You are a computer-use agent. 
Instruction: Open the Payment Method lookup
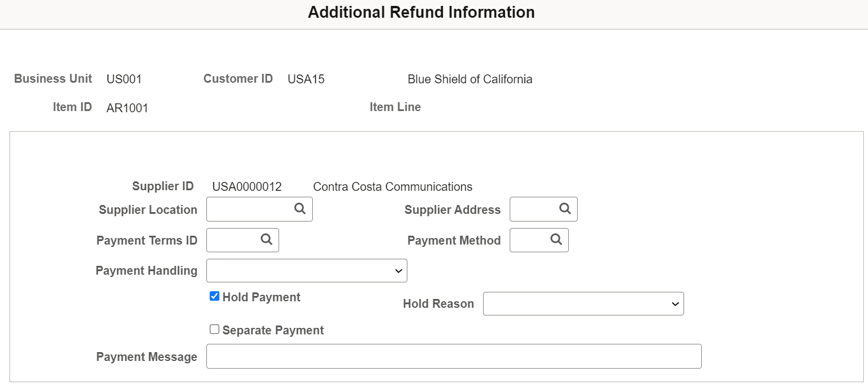click(555, 240)
